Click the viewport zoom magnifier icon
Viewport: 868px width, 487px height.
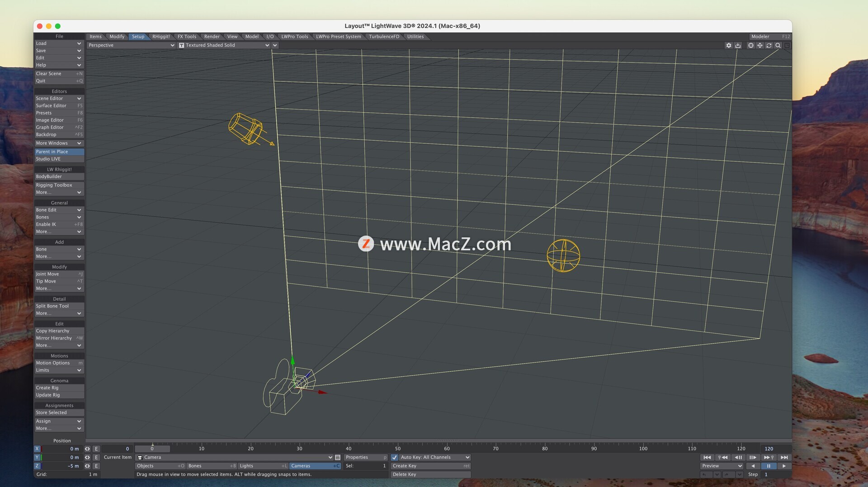coord(778,45)
